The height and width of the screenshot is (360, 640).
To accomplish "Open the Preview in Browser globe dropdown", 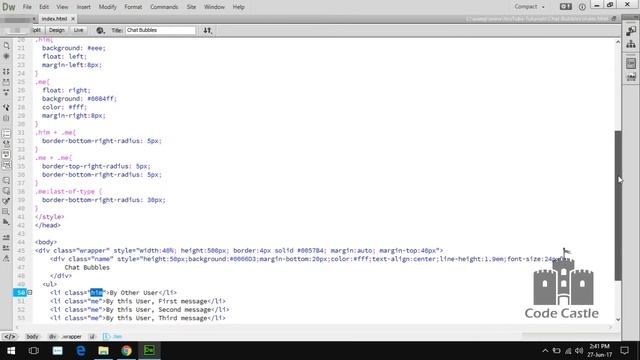I will click(x=100, y=30).
